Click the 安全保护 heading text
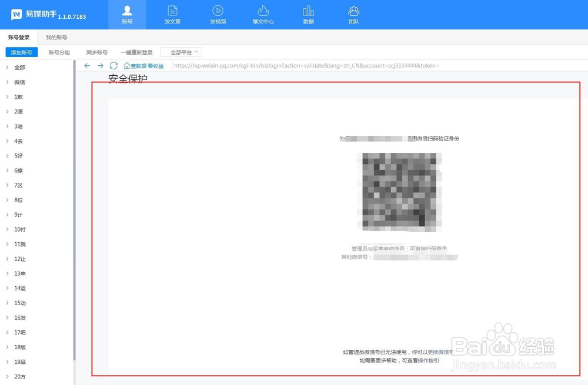 pyautogui.click(x=128, y=78)
